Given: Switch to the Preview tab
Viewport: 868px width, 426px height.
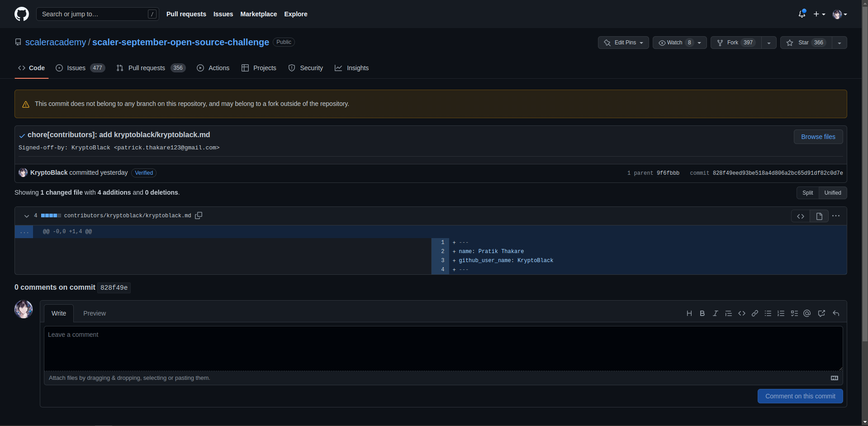Looking at the screenshot, I should point(95,313).
